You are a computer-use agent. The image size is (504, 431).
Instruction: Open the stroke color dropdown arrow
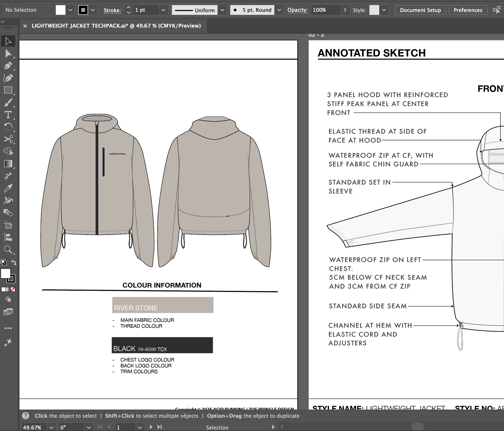pyautogui.click(x=93, y=10)
